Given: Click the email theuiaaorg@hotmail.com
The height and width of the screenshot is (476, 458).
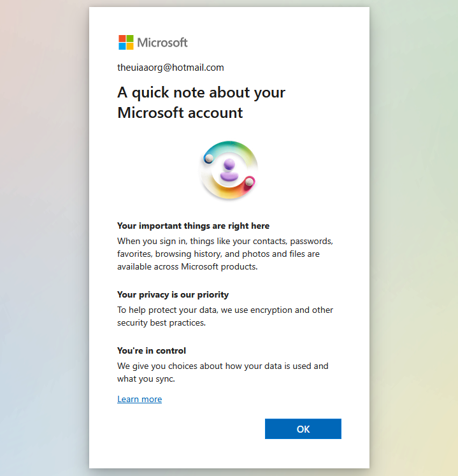Looking at the screenshot, I should 171,68.
